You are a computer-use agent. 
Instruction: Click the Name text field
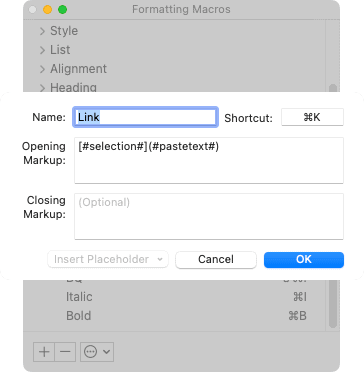tap(145, 117)
